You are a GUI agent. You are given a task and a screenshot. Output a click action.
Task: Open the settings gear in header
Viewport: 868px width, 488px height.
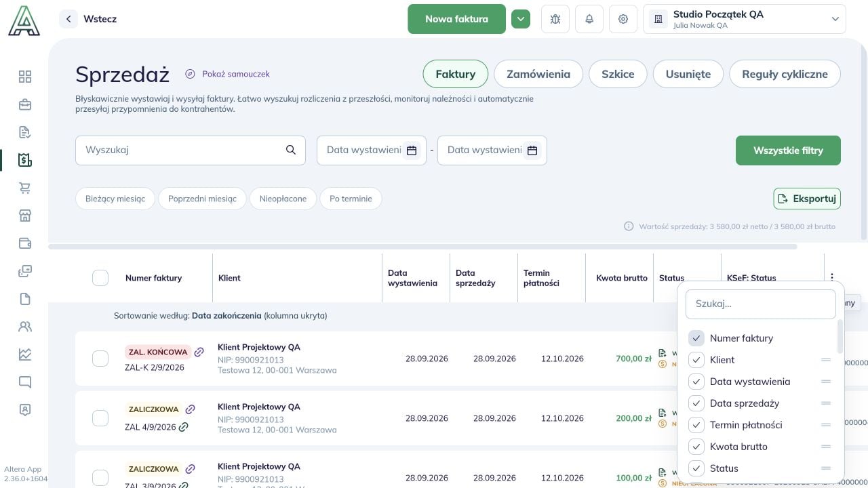[623, 19]
